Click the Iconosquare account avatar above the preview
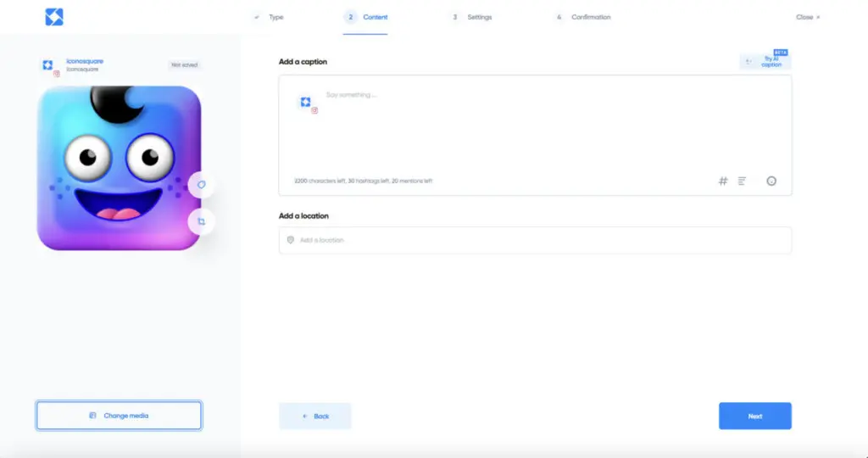The height and width of the screenshot is (458, 868). (x=48, y=66)
